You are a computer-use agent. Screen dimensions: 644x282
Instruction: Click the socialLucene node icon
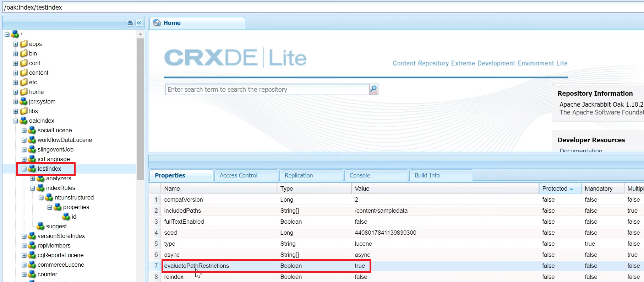pyautogui.click(x=32, y=130)
